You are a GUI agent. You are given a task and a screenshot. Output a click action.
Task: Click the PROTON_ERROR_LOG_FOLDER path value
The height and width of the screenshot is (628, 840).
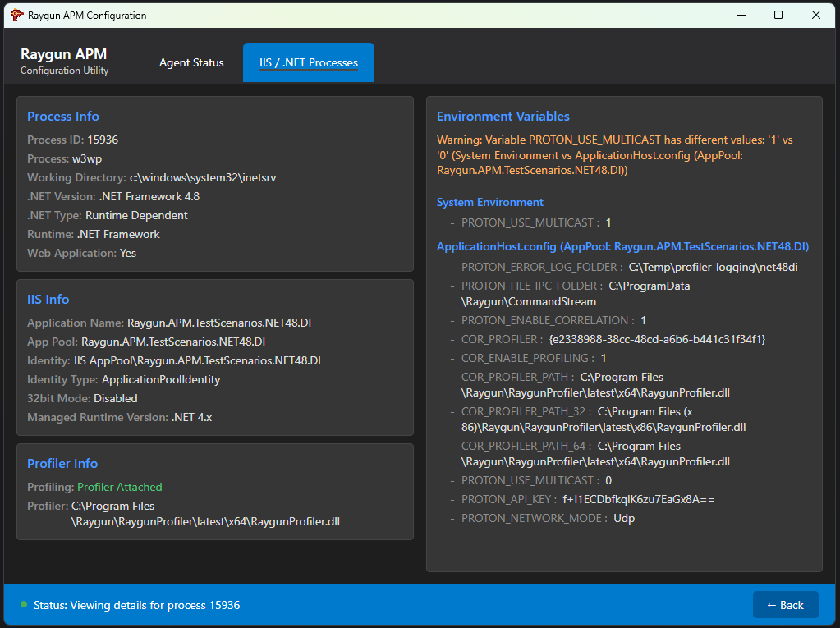(713, 267)
